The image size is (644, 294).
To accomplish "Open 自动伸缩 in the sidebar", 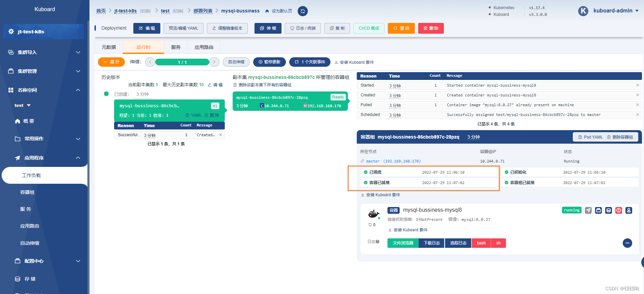I will 30,243.
